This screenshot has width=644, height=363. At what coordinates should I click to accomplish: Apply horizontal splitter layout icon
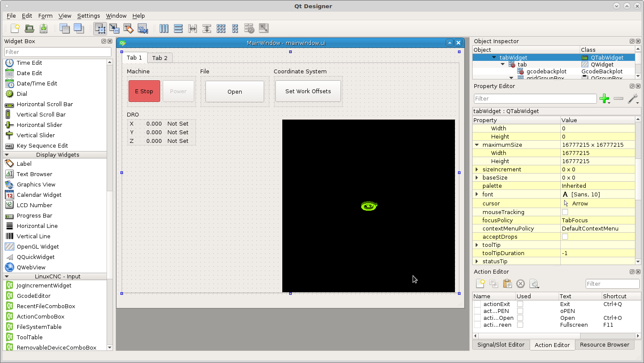[193, 28]
